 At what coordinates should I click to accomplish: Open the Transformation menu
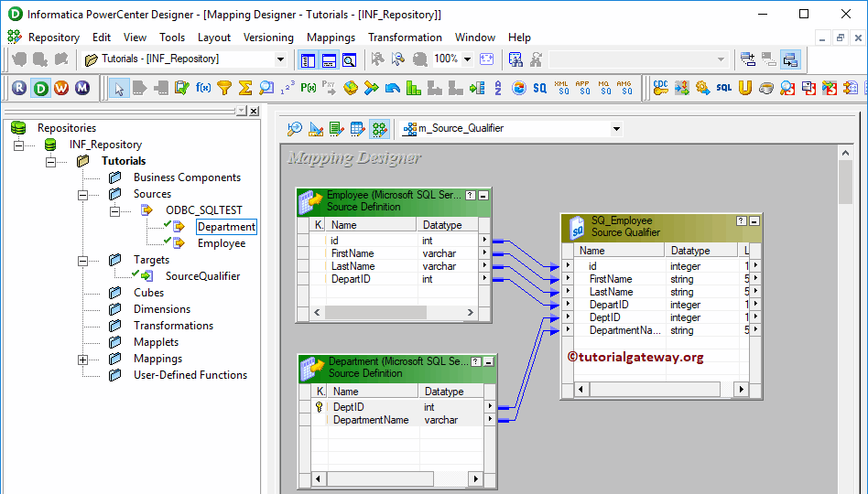tap(405, 38)
